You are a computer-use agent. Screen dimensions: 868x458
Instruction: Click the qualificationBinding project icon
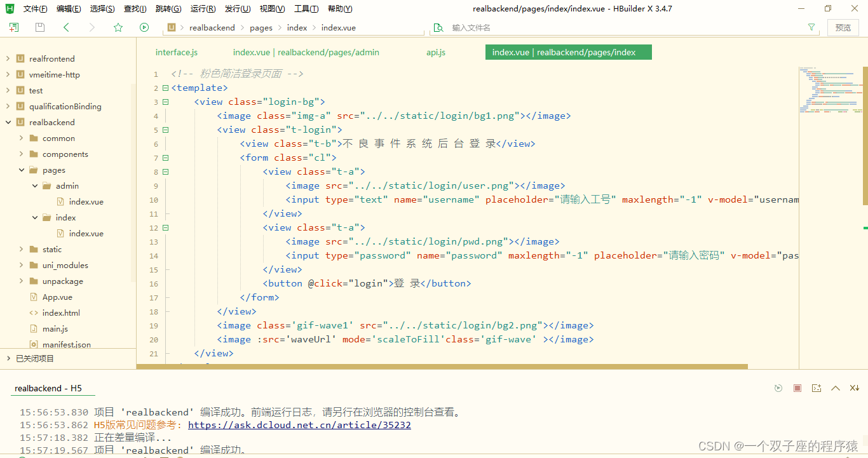coord(20,106)
